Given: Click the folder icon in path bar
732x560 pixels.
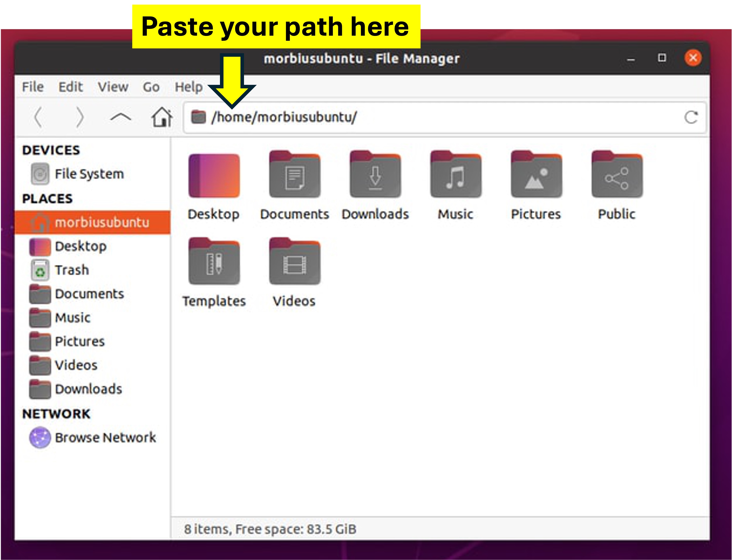Looking at the screenshot, I should (x=198, y=117).
